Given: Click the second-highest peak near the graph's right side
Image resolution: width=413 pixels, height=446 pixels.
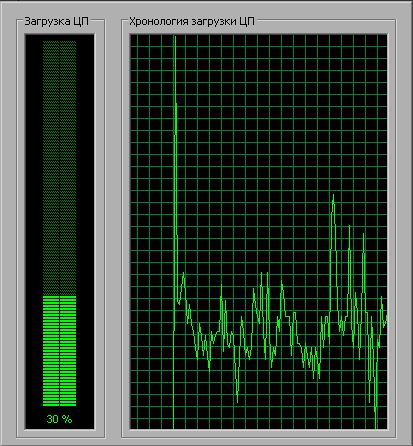Looking at the screenshot, I should (x=333, y=197).
